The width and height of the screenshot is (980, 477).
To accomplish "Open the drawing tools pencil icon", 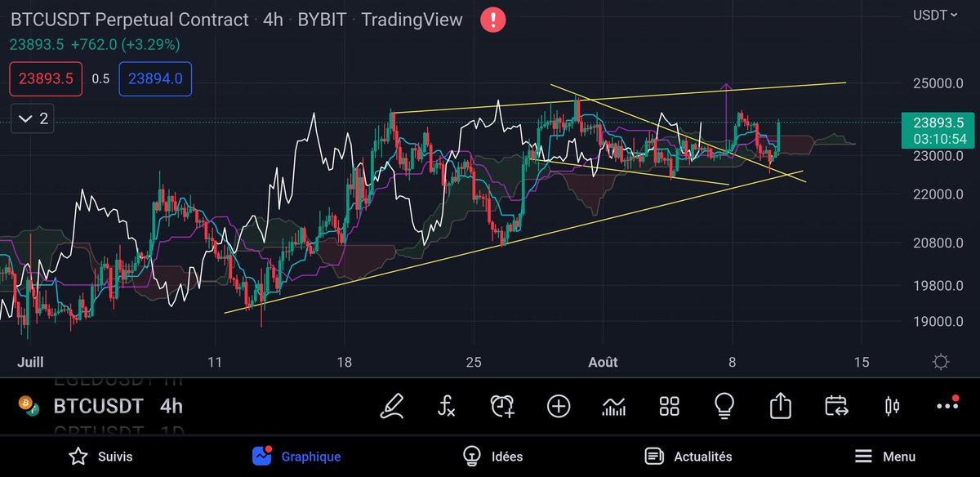I will [x=394, y=406].
